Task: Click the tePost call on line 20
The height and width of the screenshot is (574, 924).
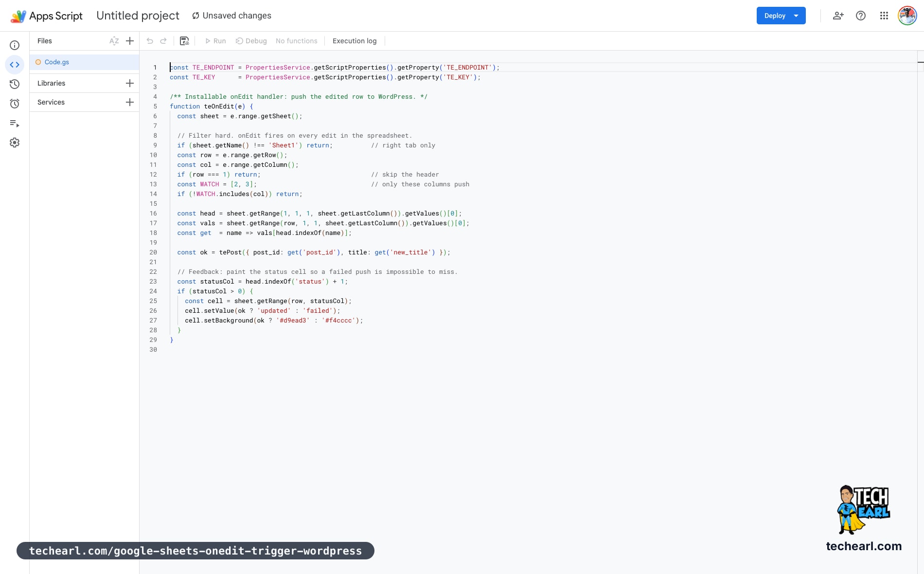Action: pos(230,252)
